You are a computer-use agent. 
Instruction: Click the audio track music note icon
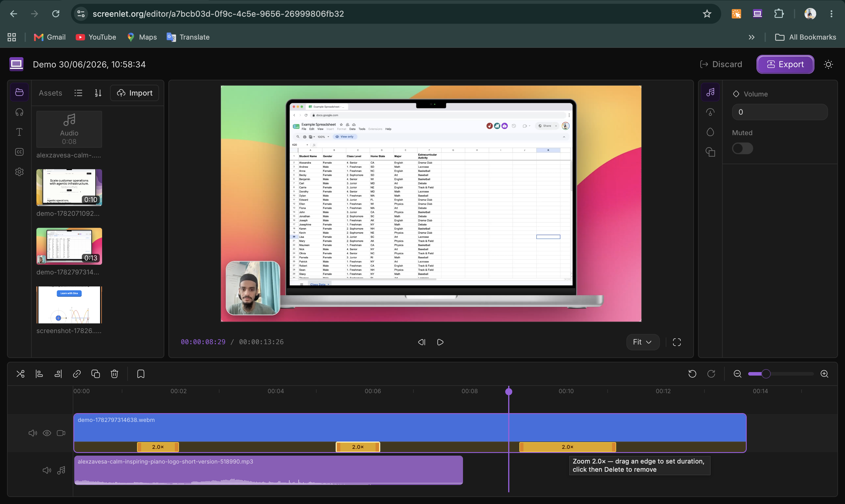[x=61, y=470]
